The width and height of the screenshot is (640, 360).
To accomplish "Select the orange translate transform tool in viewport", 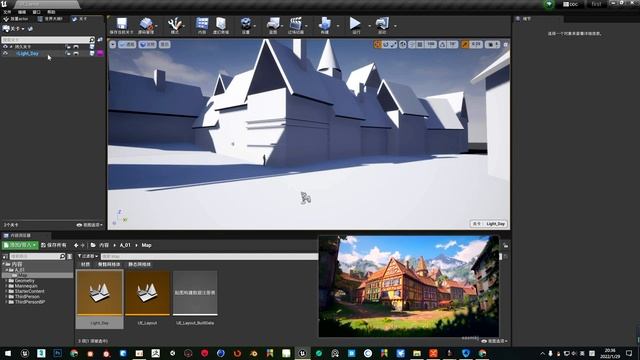I will pos(378,44).
